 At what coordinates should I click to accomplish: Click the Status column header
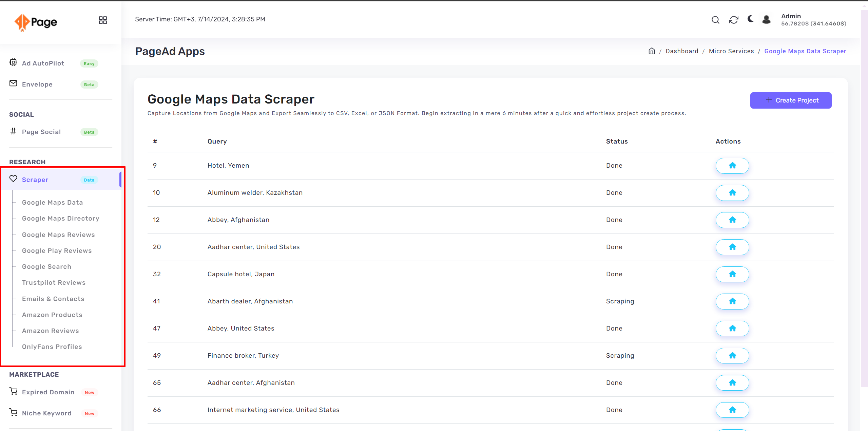[x=617, y=142]
